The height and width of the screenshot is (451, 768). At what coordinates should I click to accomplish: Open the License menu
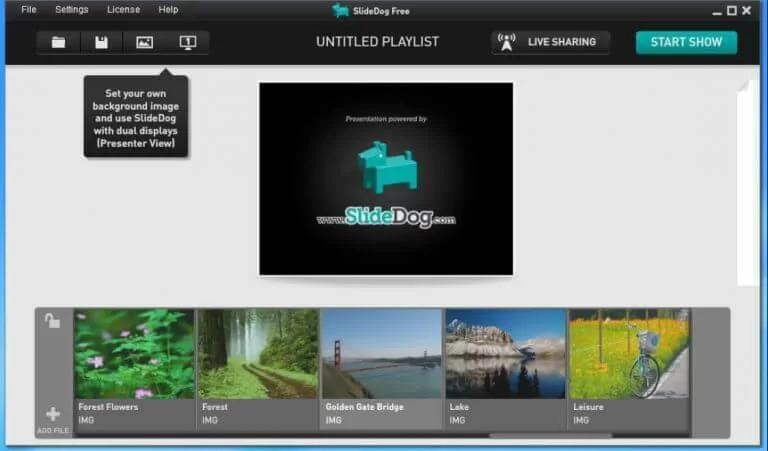point(123,10)
